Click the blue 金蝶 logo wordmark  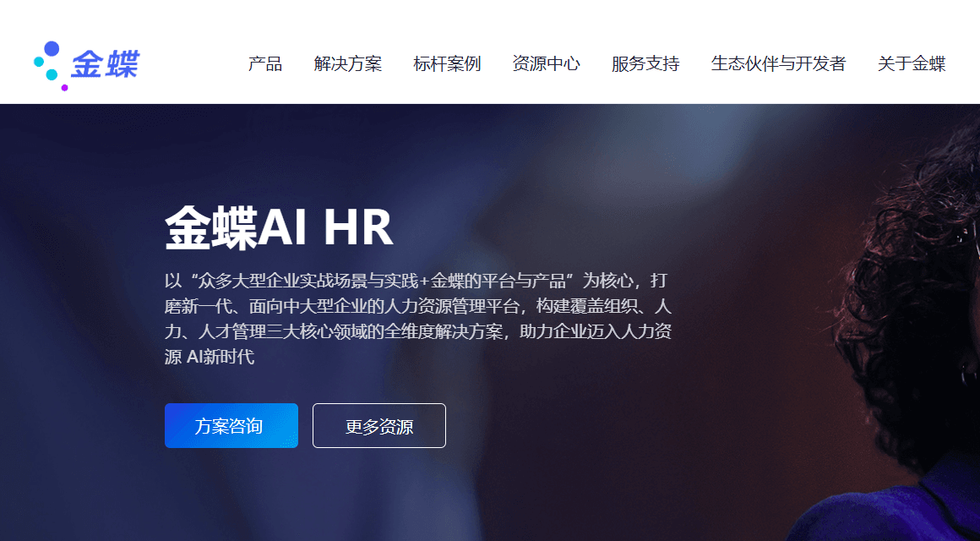click(105, 63)
